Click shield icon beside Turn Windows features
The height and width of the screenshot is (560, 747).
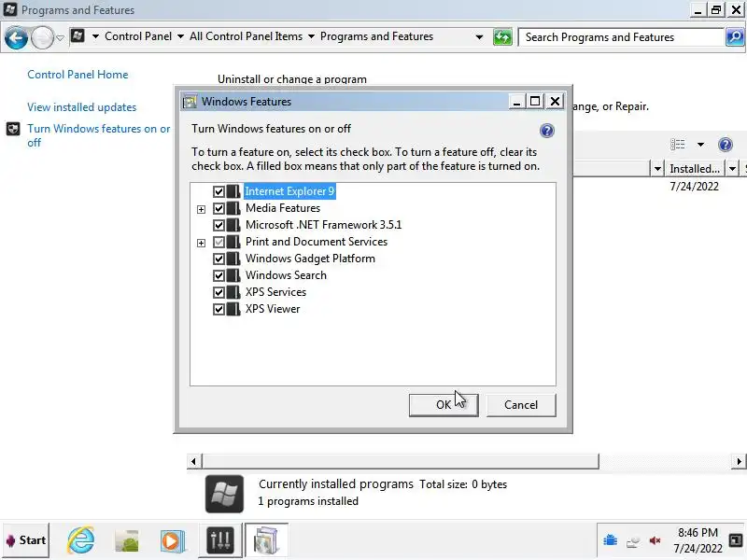click(x=13, y=129)
